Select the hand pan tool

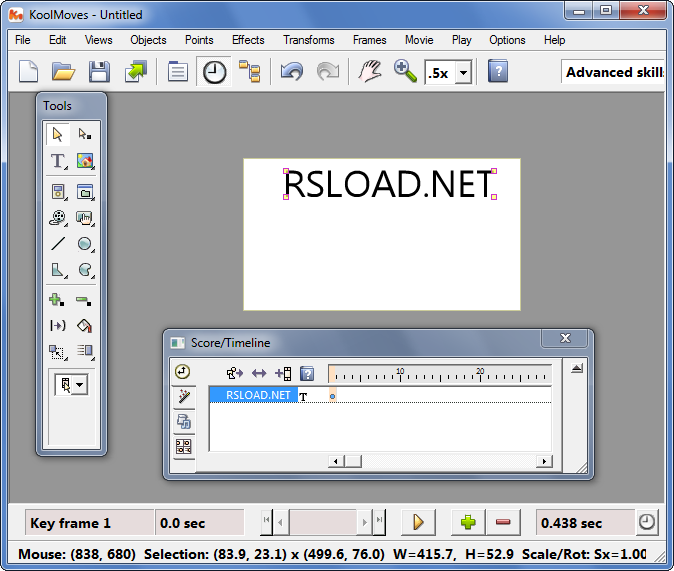(x=370, y=71)
